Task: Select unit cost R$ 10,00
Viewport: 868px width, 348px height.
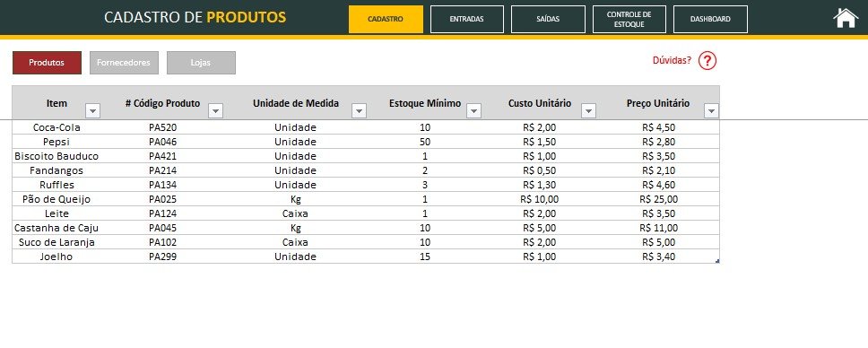Action: (x=540, y=199)
